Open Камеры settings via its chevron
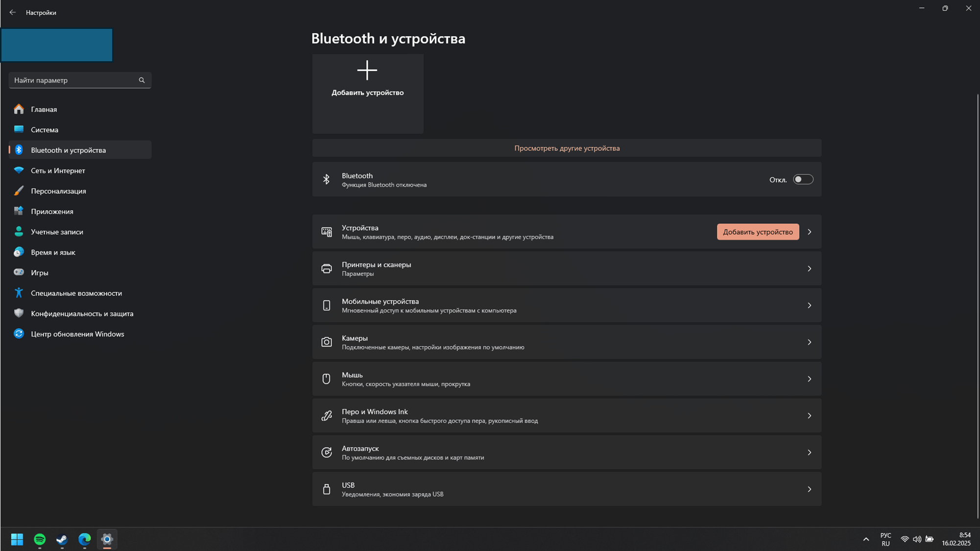The width and height of the screenshot is (980, 551). (x=810, y=342)
